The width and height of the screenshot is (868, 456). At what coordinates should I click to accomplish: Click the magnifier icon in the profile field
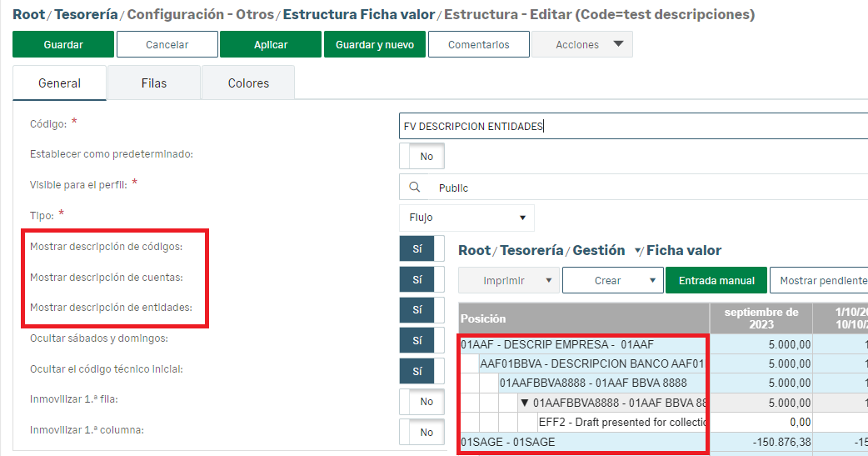click(414, 188)
